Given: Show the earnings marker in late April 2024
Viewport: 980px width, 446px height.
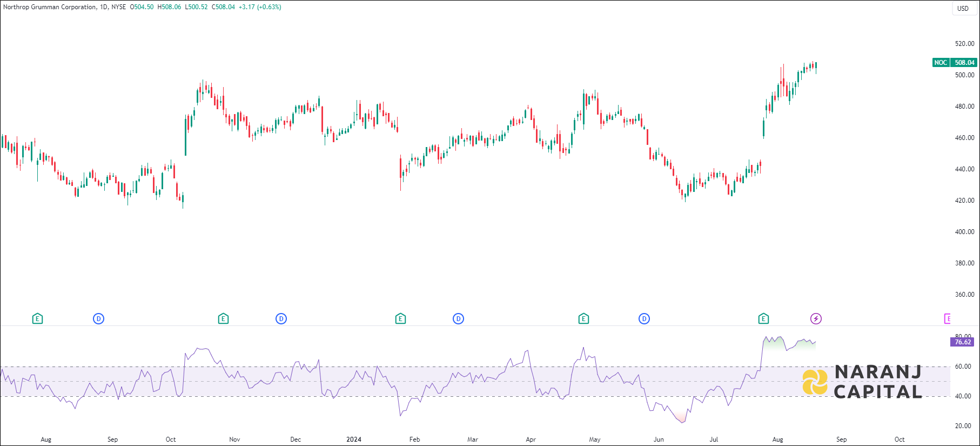Looking at the screenshot, I should [583, 319].
